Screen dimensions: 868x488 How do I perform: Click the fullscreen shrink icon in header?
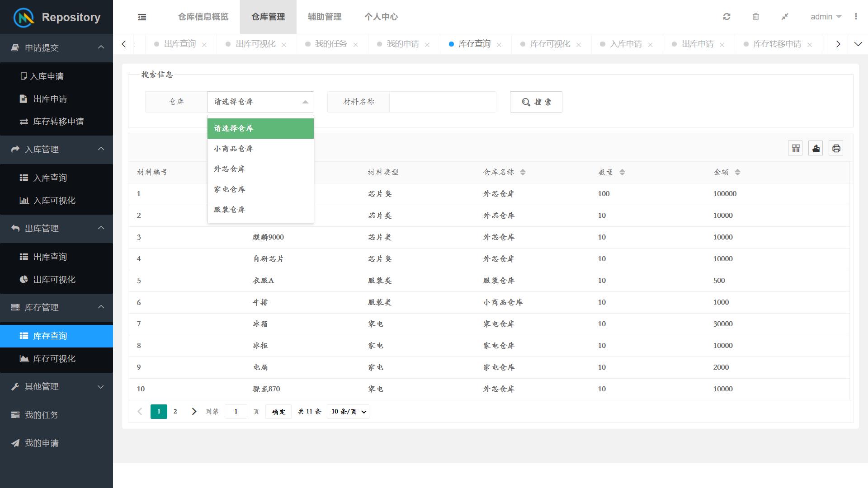point(785,17)
